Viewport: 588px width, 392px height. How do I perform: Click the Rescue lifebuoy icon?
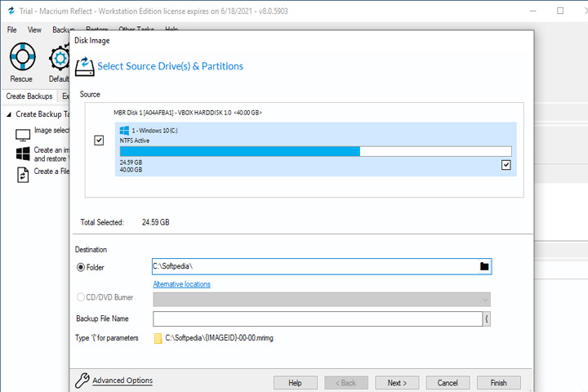[x=22, y=56]
